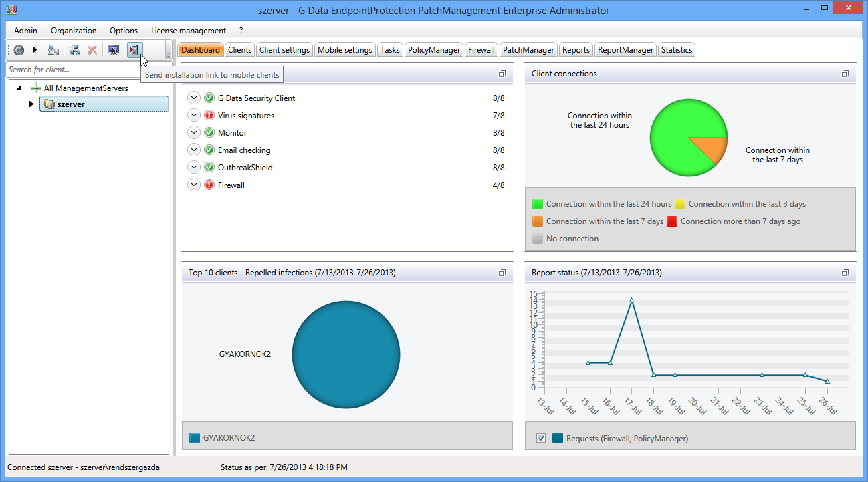Collapse the All ManagementServers tree node
This screenshot has width=868, height=482.
tap(19, 88)
